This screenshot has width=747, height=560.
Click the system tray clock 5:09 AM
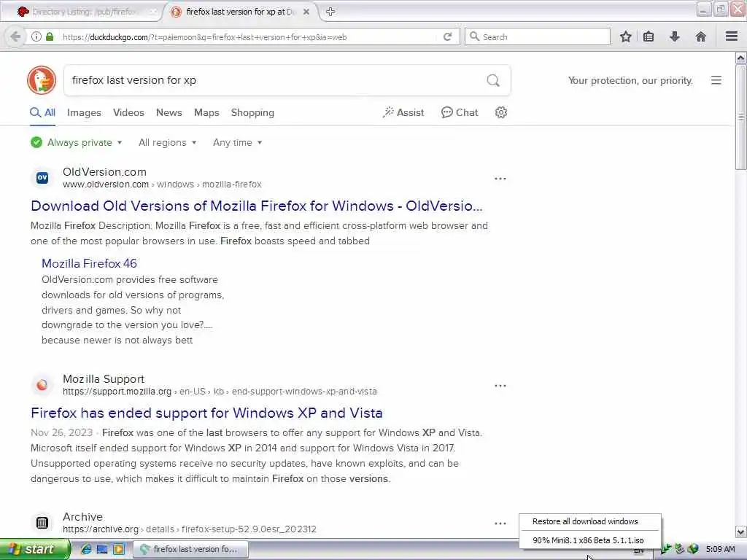(x=720, y=550)
